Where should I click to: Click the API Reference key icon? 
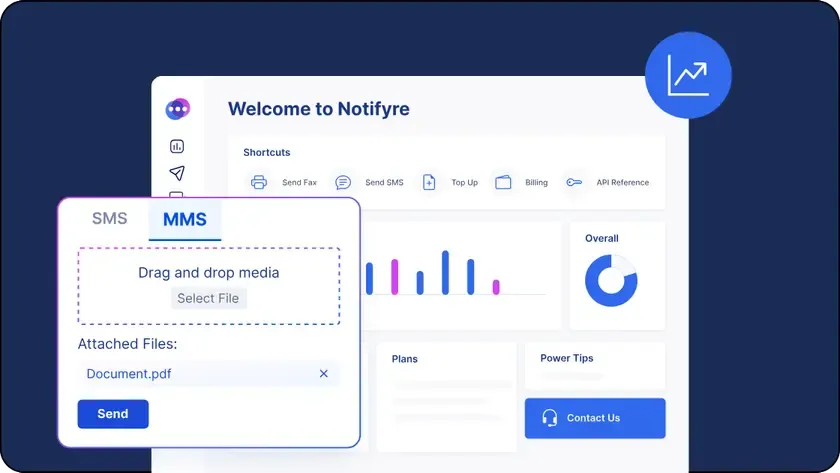coord(573,182)
